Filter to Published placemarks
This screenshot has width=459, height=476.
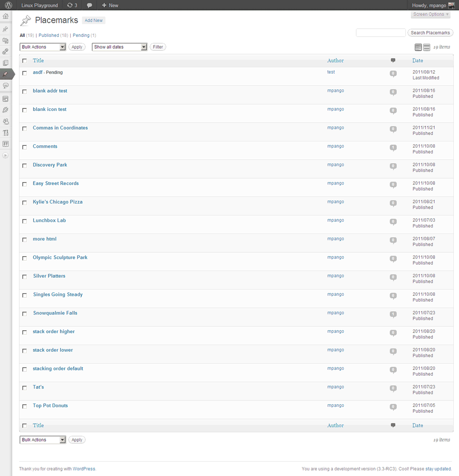(x=49, y=35)
